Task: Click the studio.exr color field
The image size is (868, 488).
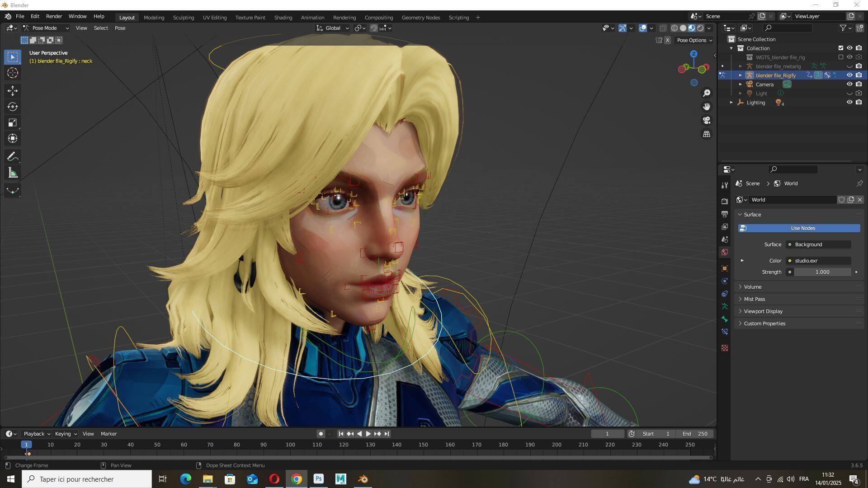Action: [819, 261]
